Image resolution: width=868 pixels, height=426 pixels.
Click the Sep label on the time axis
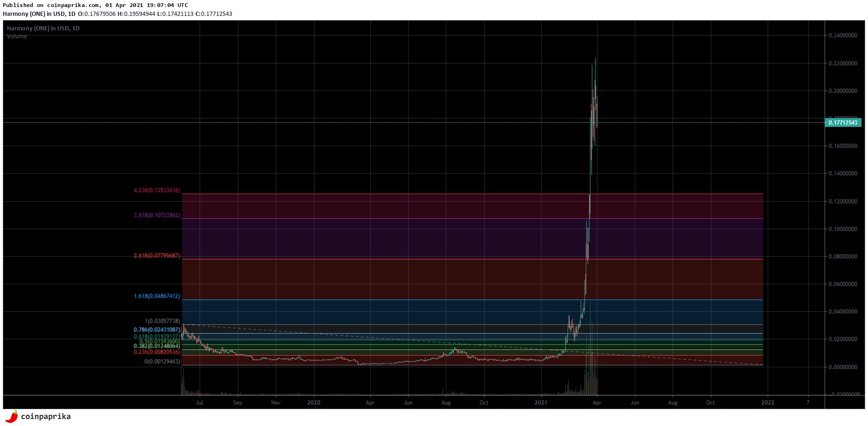coord(238,403)
